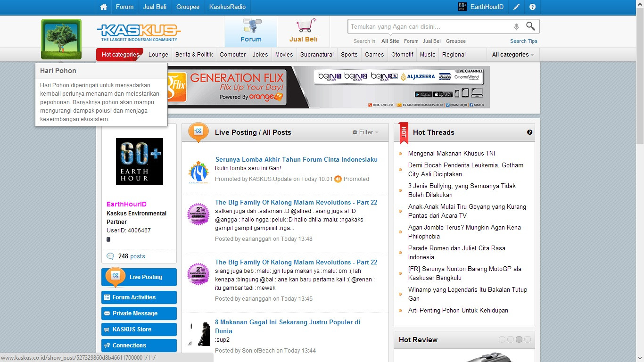Click the magnifying glass search icon
The image size is (644, 362).
point(530,26)
